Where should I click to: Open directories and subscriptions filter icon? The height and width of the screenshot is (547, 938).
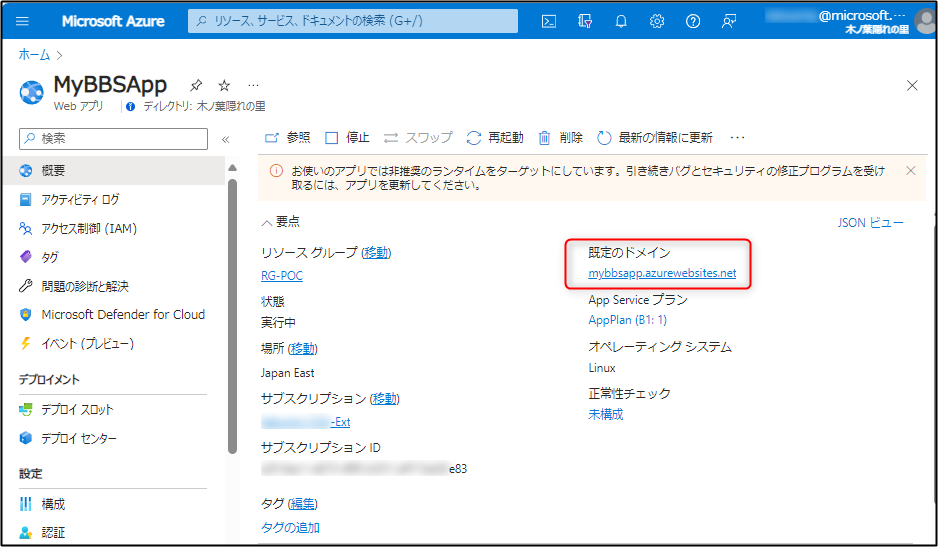[585, 22]
